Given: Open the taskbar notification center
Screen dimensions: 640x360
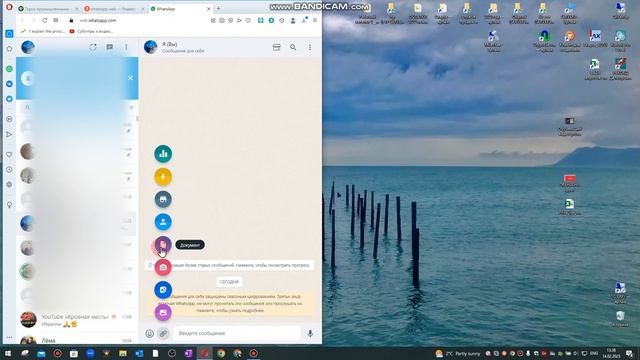Looking at the screenshot, I should pos(629,353).
